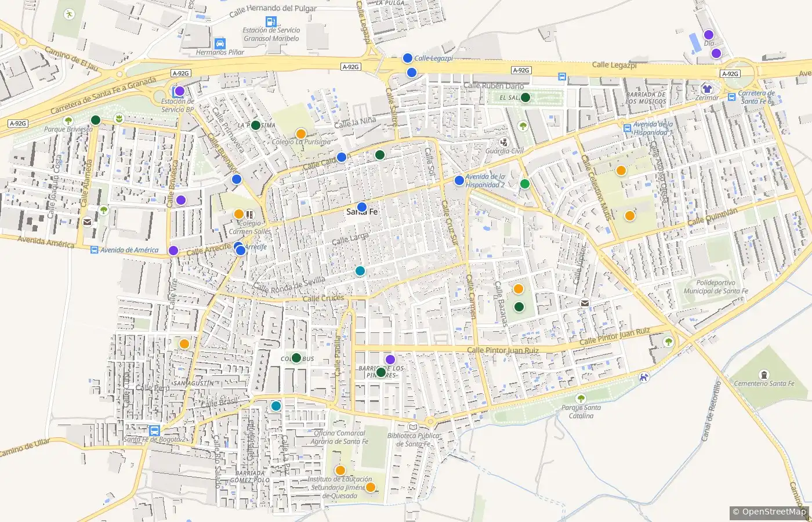Image resolution: width=812 pixels, height=522 pixels.
Task: Select the bus stop icon near Carretera de Santa Fe 6
Action: (732, 97)
